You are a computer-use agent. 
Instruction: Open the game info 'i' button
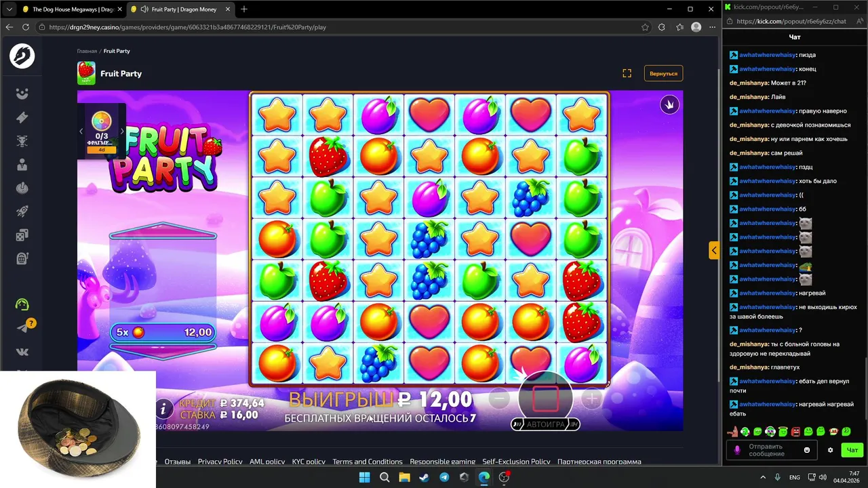(163, 408)
